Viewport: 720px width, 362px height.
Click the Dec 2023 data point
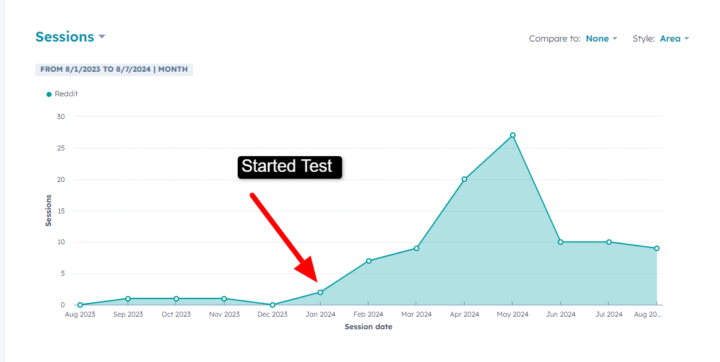tap(272, 305)
